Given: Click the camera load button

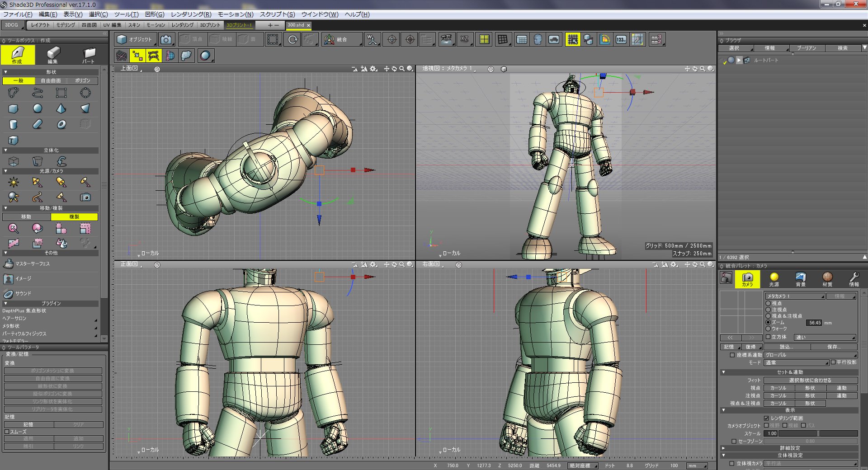Looking at the screenshot, I should [786, 347].
